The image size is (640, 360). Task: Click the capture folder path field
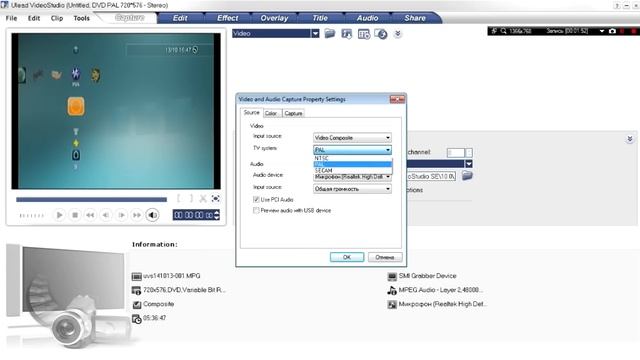431,176
